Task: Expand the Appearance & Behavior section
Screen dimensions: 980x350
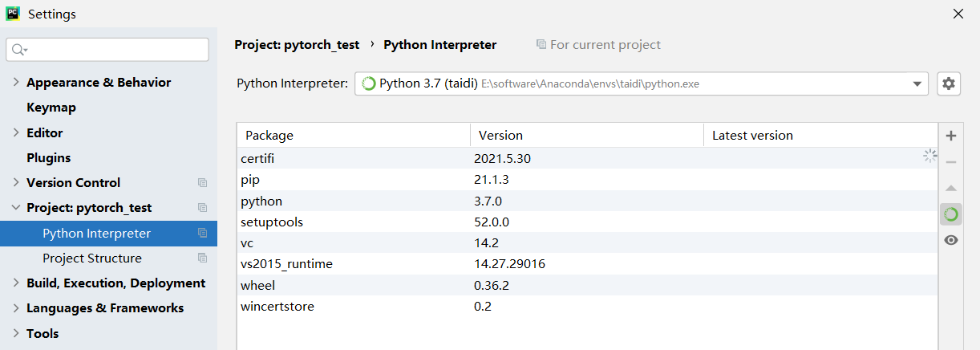Action: coord(16,83)
